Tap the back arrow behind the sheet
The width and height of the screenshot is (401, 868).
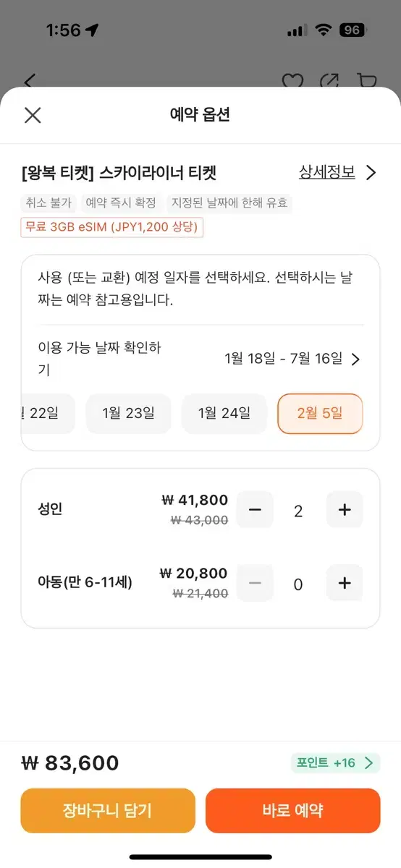30,80
